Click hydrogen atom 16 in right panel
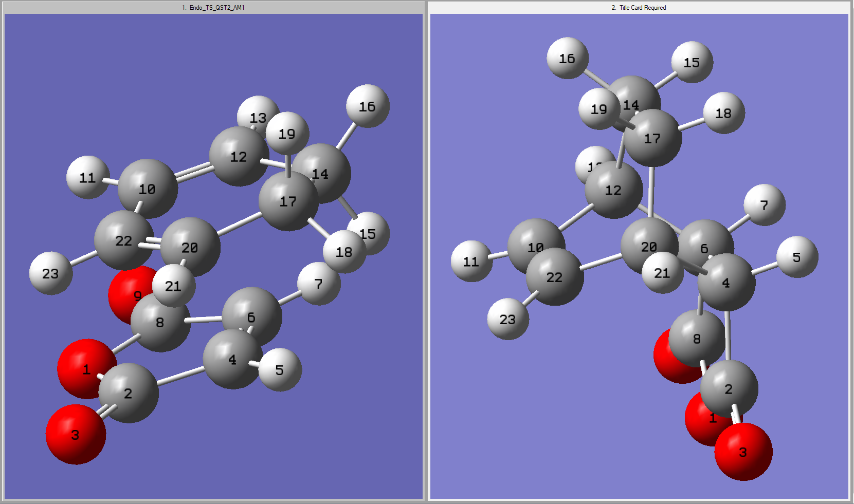Screen dimensions: 854x504 point(567,59)
